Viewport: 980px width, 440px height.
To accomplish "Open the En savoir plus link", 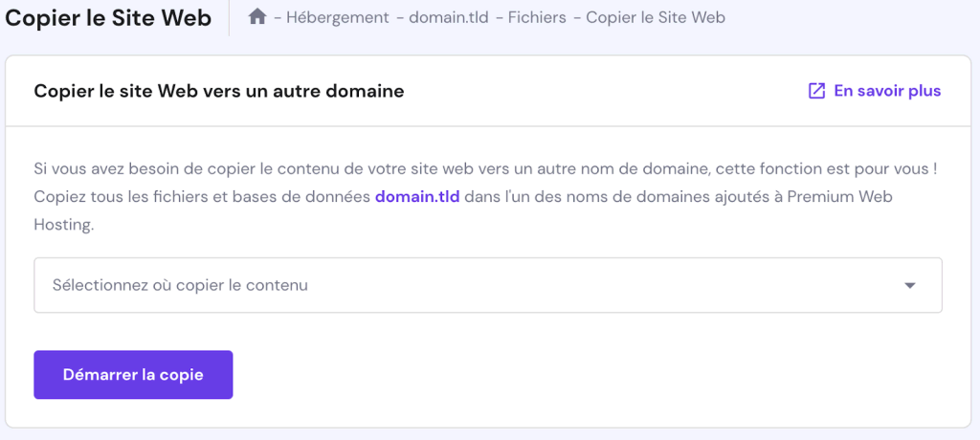I will click(887, 91).
